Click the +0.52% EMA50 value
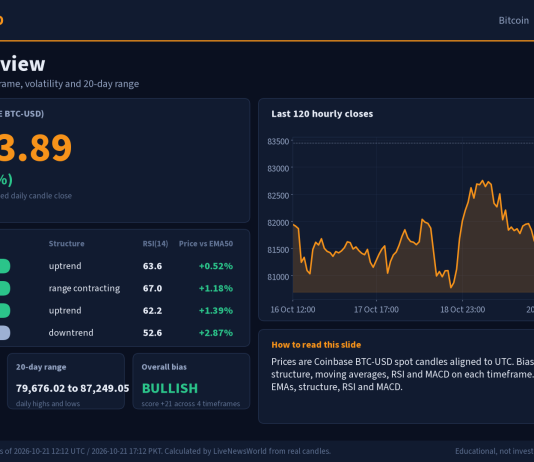 216,266
